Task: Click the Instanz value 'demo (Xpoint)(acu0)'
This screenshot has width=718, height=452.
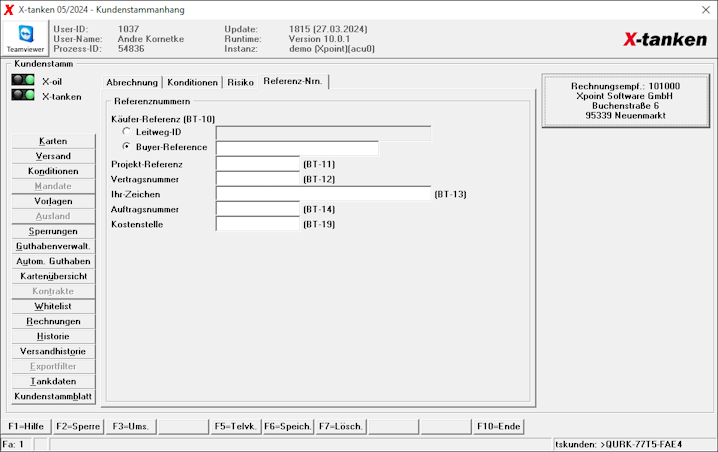Action: pyautogui.click(x=332, y=49)
